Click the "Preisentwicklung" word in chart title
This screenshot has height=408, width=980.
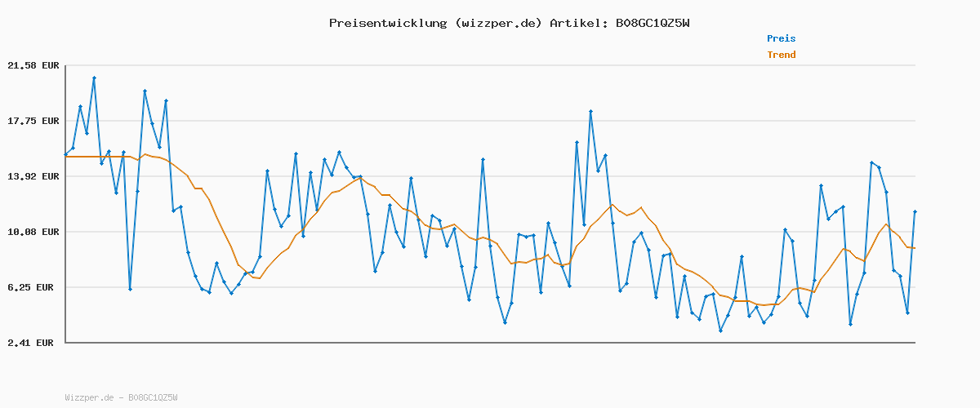tap(386, 23)
